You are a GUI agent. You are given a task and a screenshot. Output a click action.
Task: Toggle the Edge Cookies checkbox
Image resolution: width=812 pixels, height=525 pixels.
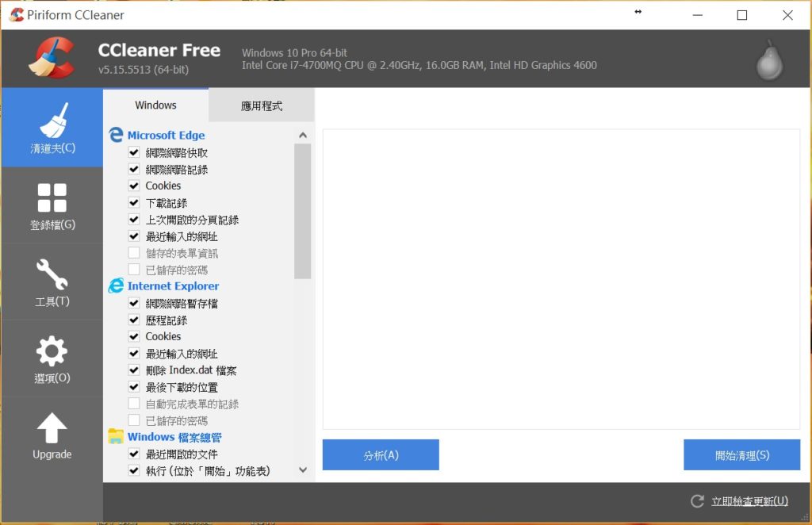(133, 186)
